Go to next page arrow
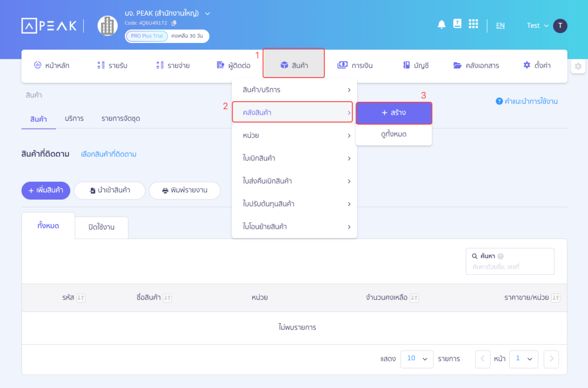 coord(551,359)
